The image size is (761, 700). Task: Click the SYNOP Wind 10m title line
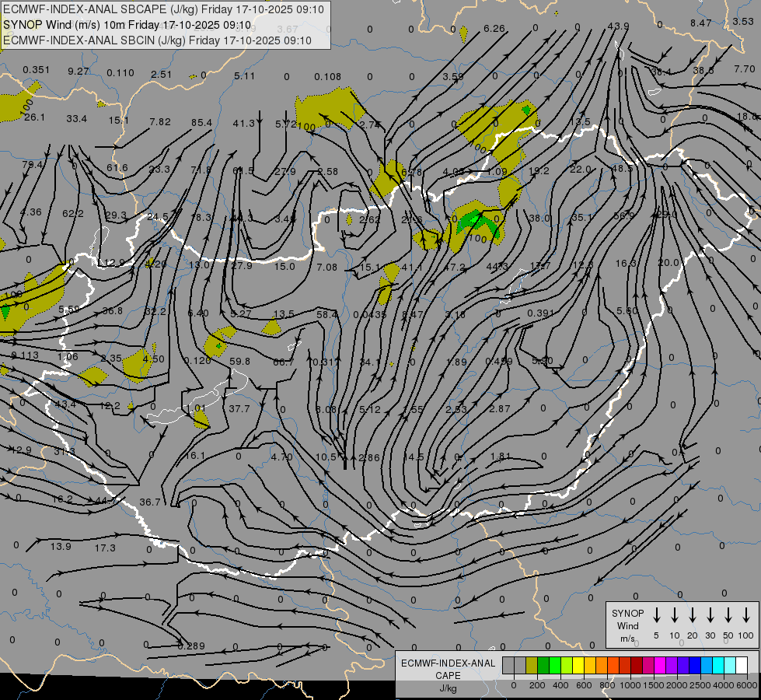tap(127, 25)
